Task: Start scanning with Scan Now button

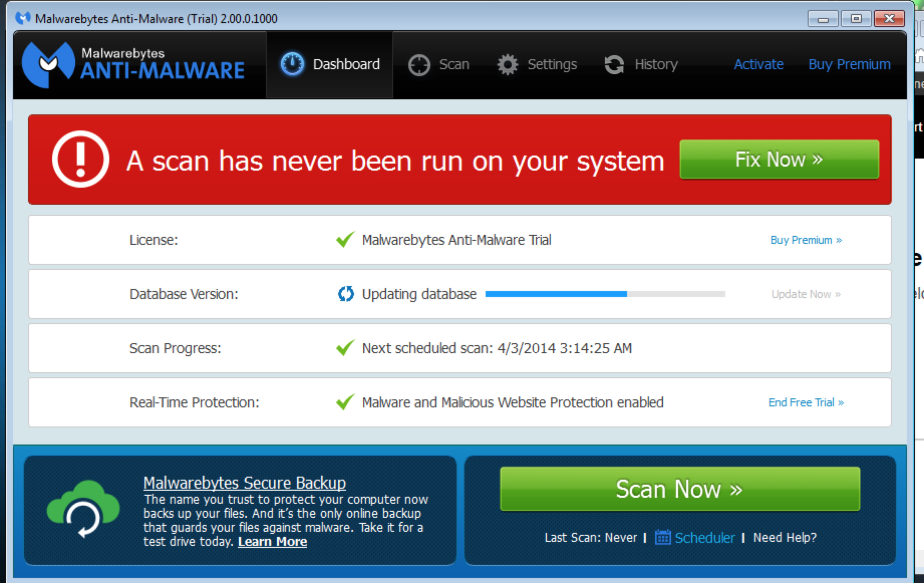Action: click(x=680, y=489)
